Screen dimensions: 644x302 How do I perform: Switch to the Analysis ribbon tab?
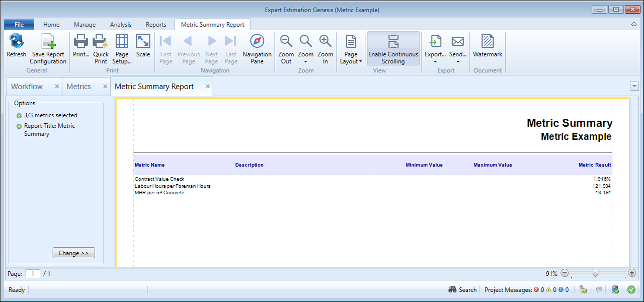coord(120,25)
